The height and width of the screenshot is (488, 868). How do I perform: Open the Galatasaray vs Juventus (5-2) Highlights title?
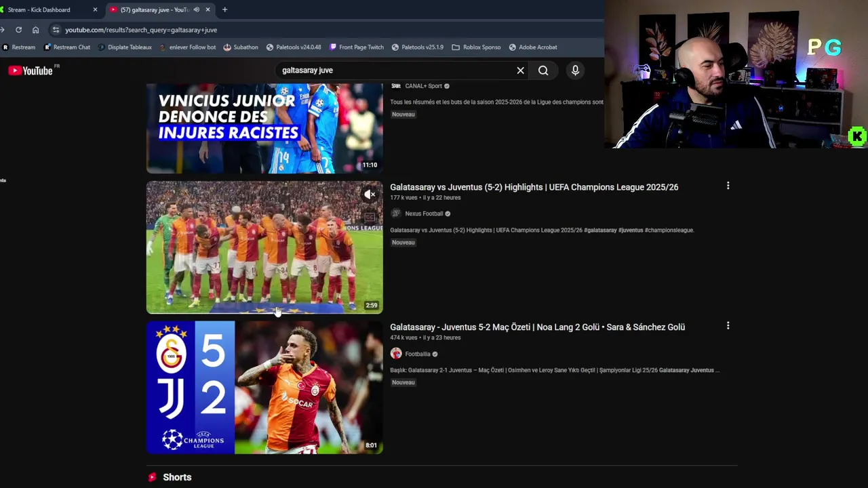click(x=534, y=187)
